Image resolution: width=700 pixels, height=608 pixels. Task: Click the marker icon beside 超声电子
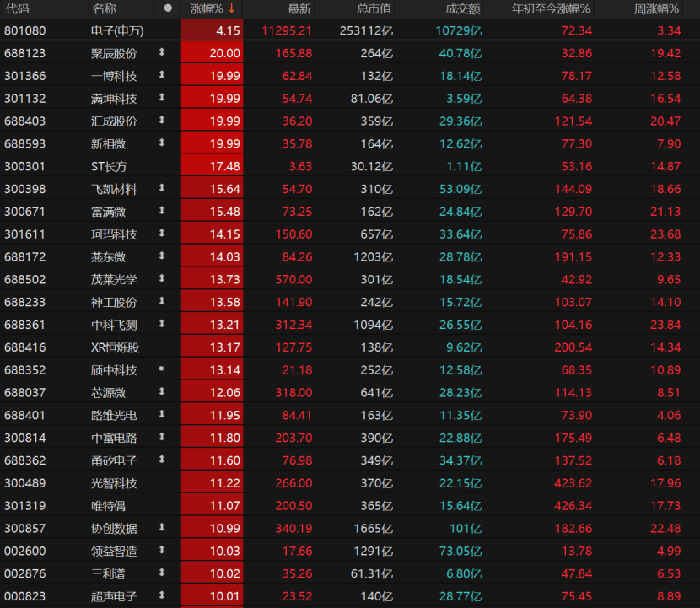pyautogui.click(x=162, y=595)
